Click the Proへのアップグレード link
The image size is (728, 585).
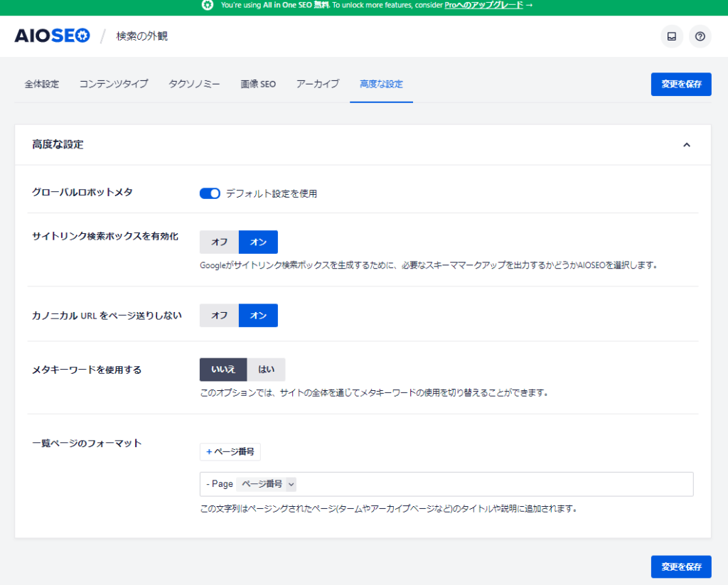[483, 5]
